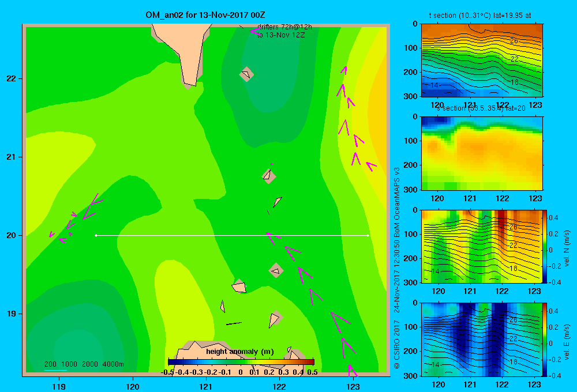Click the "vel. E (m/s)" axis label
Screen dimensions: 577x392
[567, 342]
